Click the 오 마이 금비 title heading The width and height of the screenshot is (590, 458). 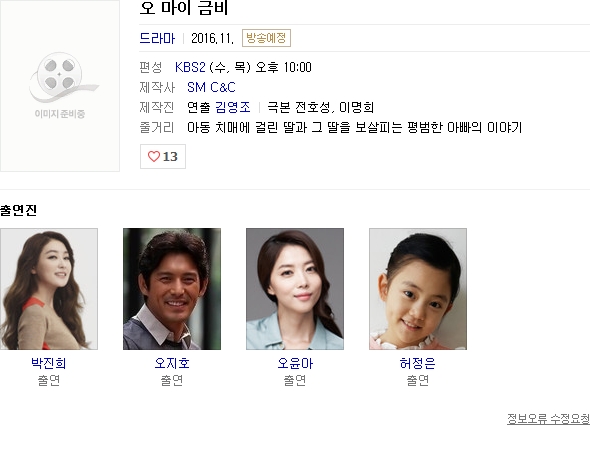point(184,8)
